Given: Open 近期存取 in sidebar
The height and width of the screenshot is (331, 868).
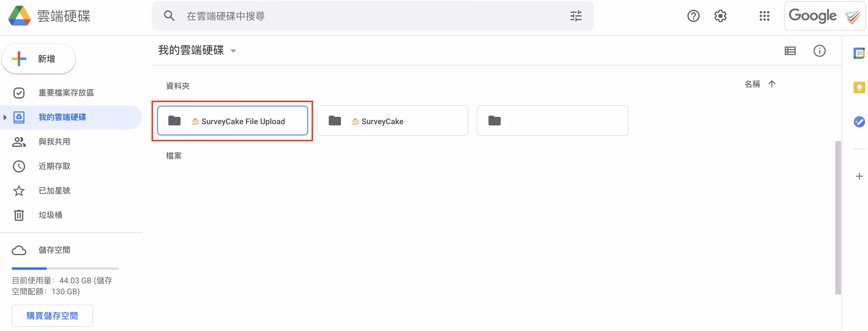Looking at the screenshot, I should pyautogui.click(x=71, y=166).
